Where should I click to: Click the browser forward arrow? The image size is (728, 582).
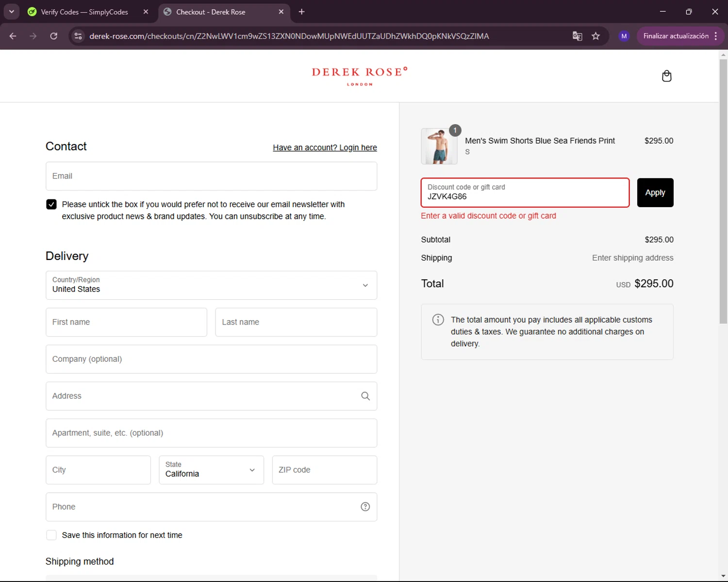point(33,36)
